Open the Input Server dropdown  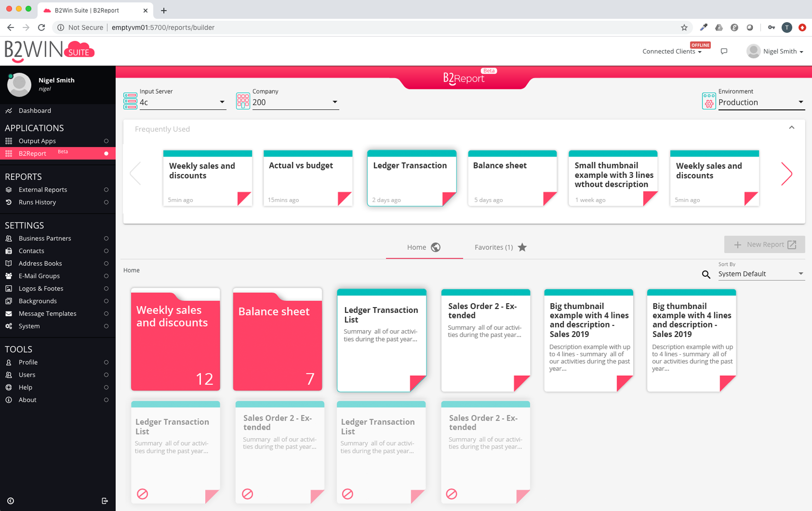[x=183, y=102]
